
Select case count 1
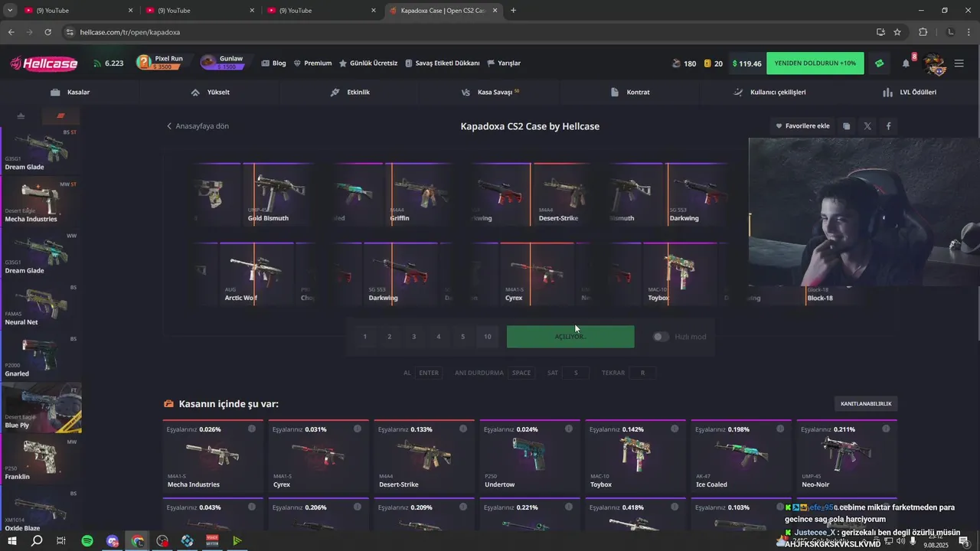click(364, 337)
